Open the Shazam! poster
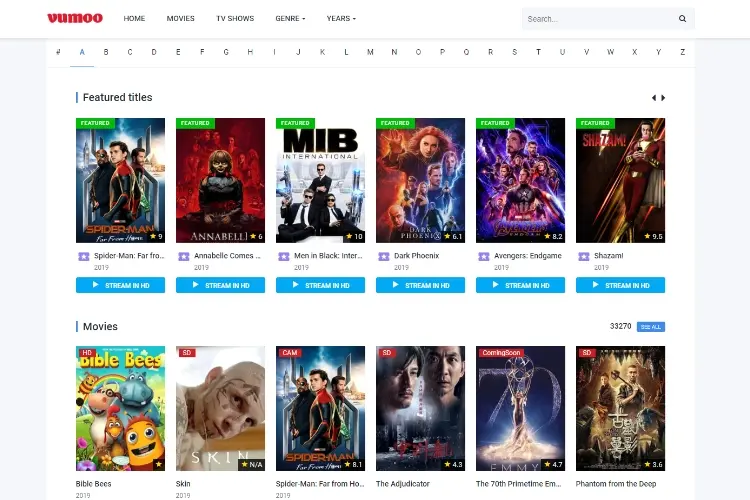750x500 pixels. (620, 180)
